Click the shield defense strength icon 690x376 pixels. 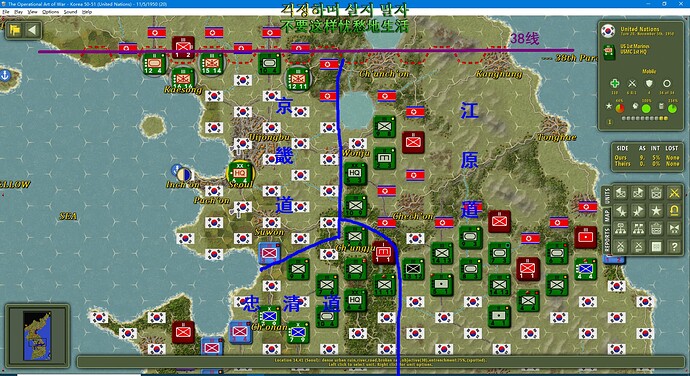649,83
